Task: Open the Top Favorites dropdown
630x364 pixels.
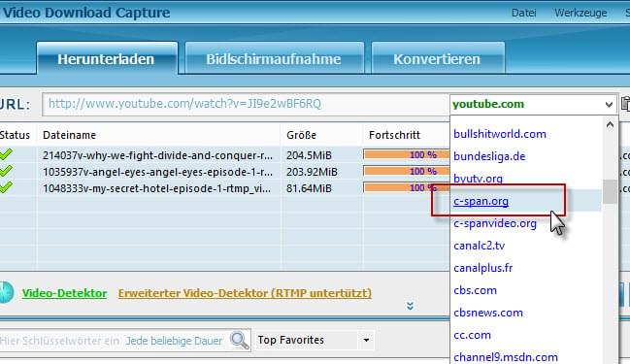Action: tap(315, 340)
